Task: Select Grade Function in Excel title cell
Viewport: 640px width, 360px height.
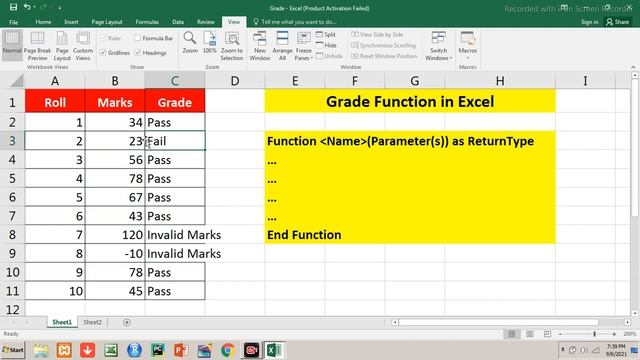Action: click(410, 101)
